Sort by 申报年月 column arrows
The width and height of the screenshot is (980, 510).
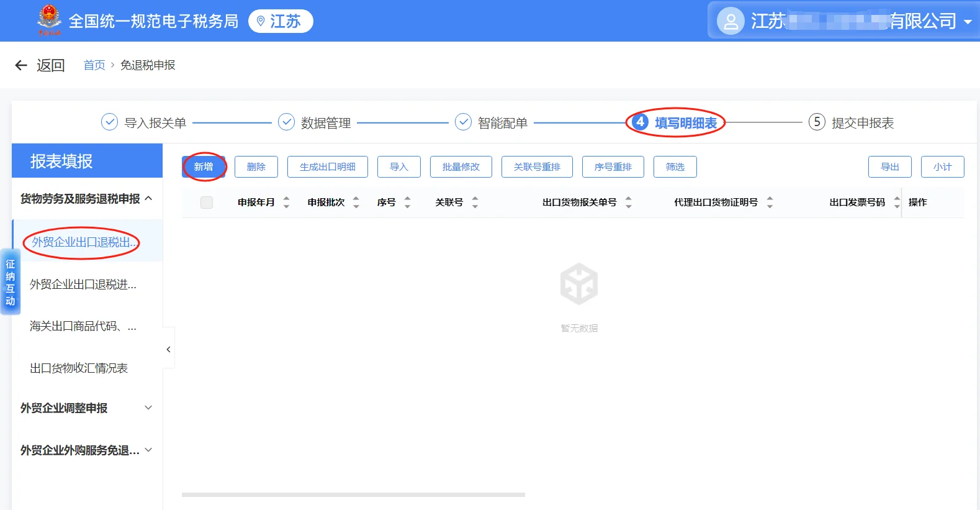coord(286,202)
